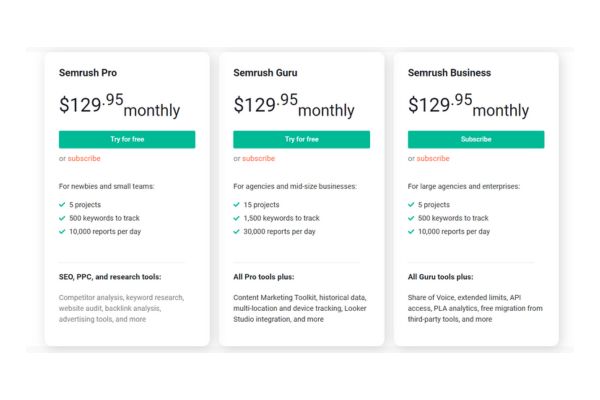The height and width of the screenshot is (400, 600).
Task: Click the green Subscribe button for Semrush Business
Action: click(x=476, y=139)
